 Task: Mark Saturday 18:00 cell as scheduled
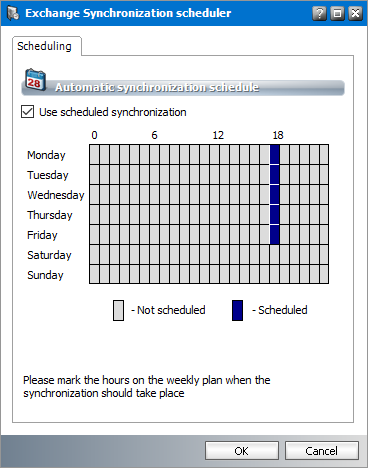pyautogui.click(x=275, y=255)
